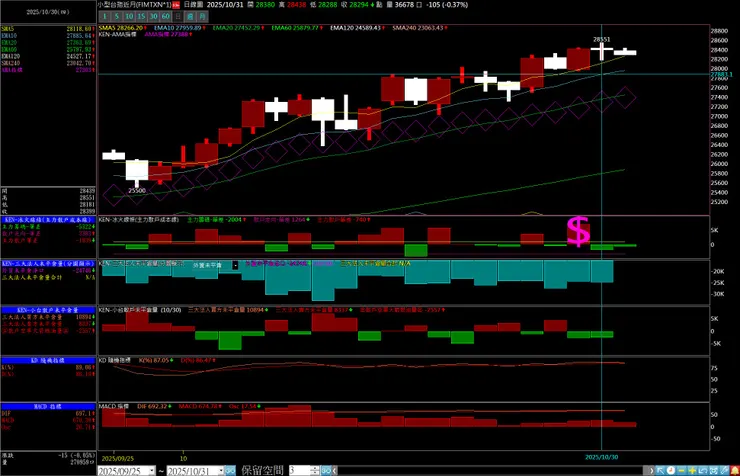This screenshot has width=740, height=476.
Task: Click the reserved space value field
Action: (x=299, y=470)
